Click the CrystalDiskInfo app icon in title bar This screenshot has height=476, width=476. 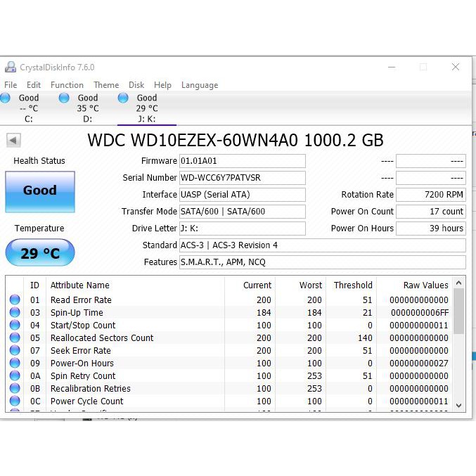[x=11, y=67]
